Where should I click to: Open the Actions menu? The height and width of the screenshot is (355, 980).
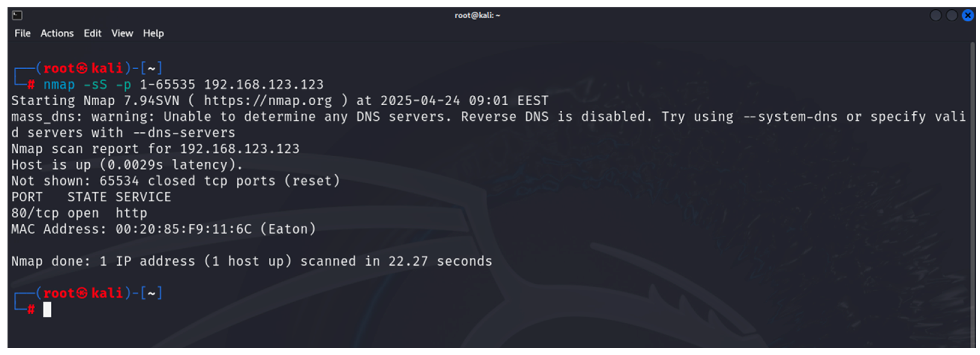click(57, 34)
